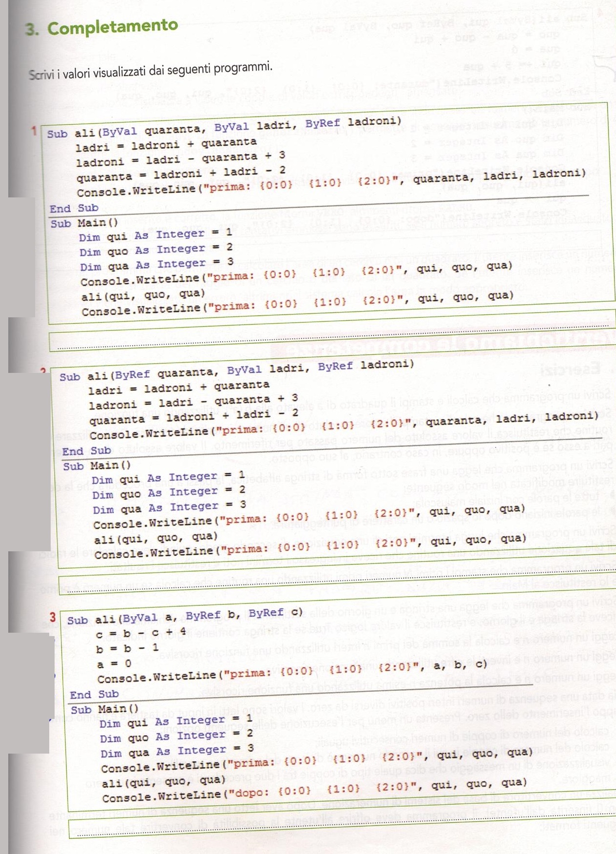The width and height of the screenshot is (616, 854).
Task: Click "Sub ali(ByVal a, ByRef b, ByRef c)" line
Action: pyautogui.click(x=185, y=616)
